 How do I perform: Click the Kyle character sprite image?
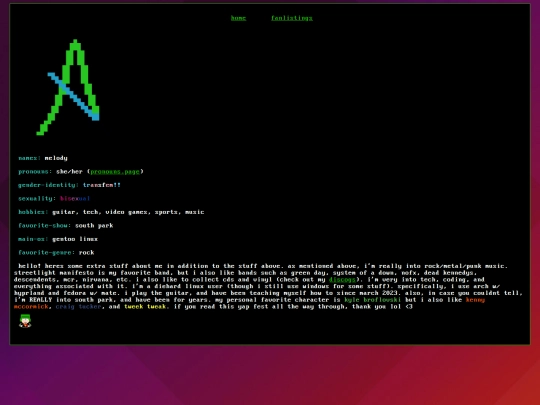coord(25,321)
